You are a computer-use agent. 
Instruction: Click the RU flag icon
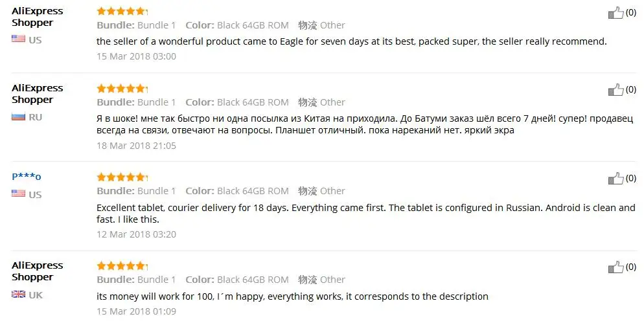click(19, 117)
